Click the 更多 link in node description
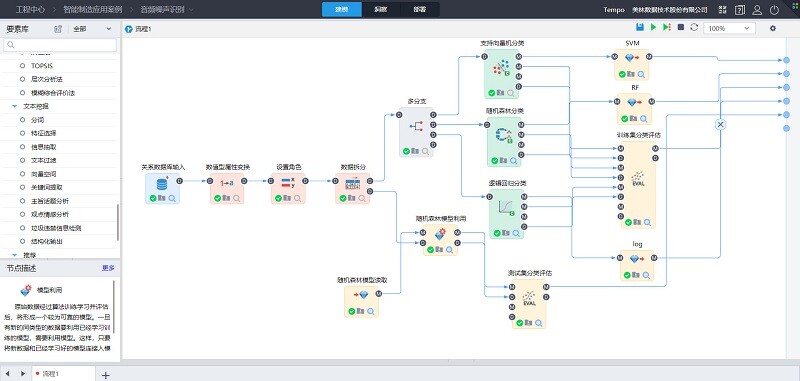Screen dimensions: 800x381 pos(108,268)
